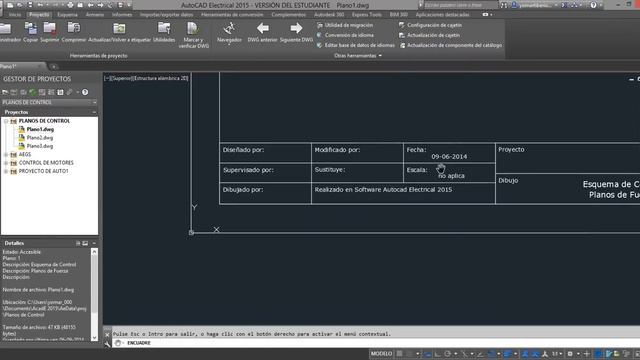Toggle the grid display in status bar
Image resolution: width=640 pixels, height=360 pixels.
[400, 353]
